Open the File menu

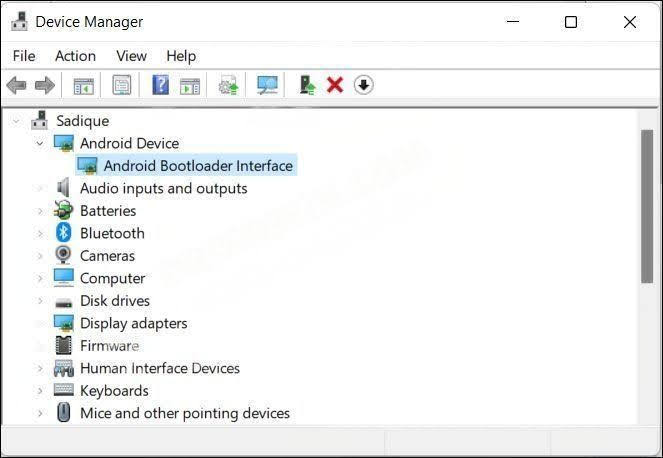click(24, 56)
